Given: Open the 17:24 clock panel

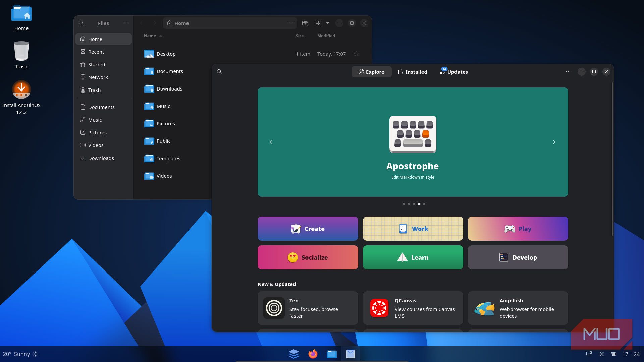Looking at the screenshot, I should 631,354.
